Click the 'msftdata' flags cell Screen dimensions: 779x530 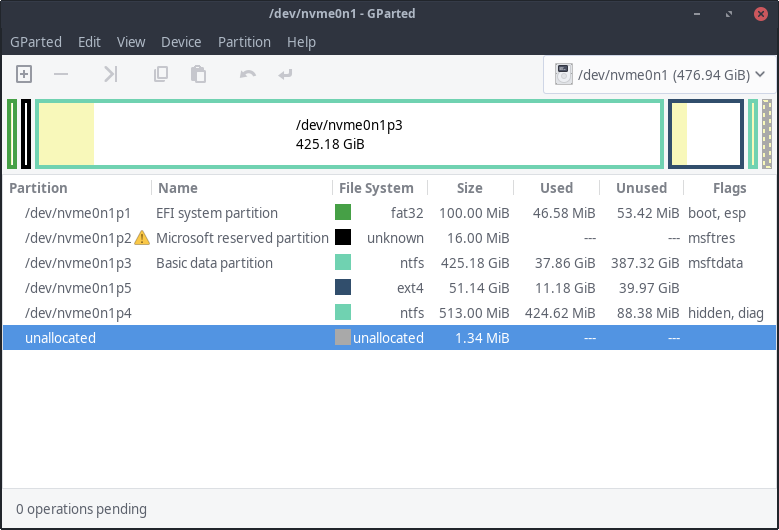coord(715,263)
